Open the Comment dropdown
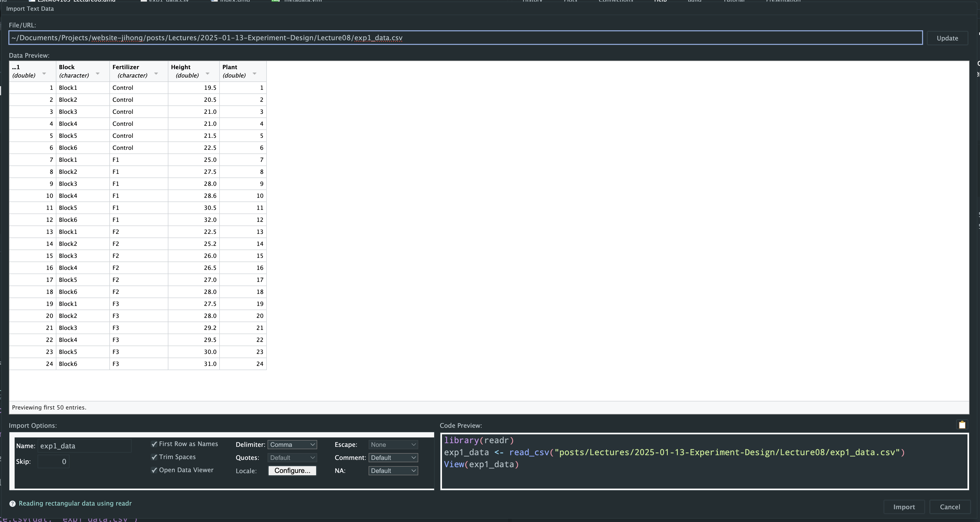The image size is (980, 522). tap(393, 458)
